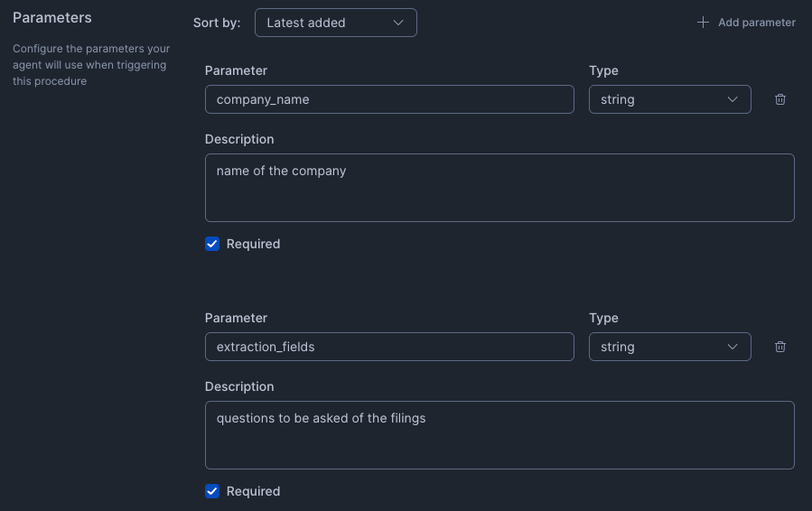Delete the company_name parameter with trash icon
Screen dimensions: 812x511
pyautogui.click(x=780, y=99)
